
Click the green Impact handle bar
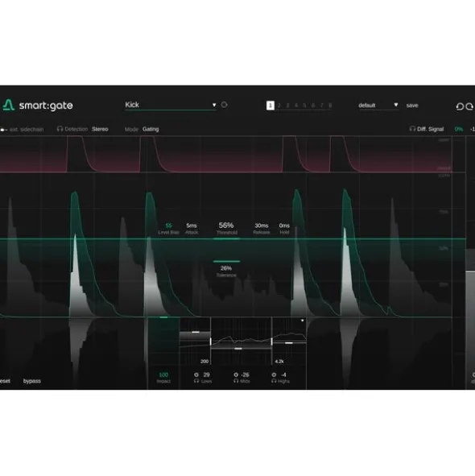(163, 317)
